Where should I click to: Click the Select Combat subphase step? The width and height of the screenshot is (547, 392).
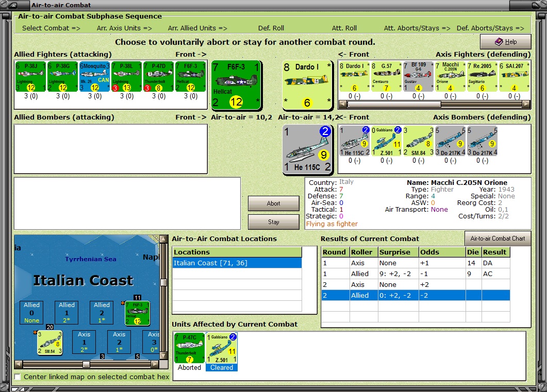coord(51,28)
